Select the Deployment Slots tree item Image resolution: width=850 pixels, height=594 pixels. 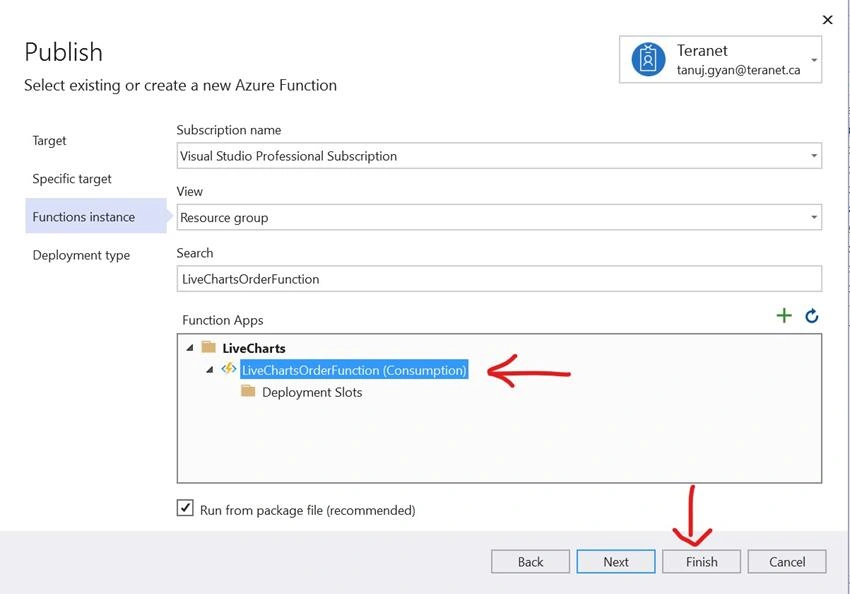312,392
